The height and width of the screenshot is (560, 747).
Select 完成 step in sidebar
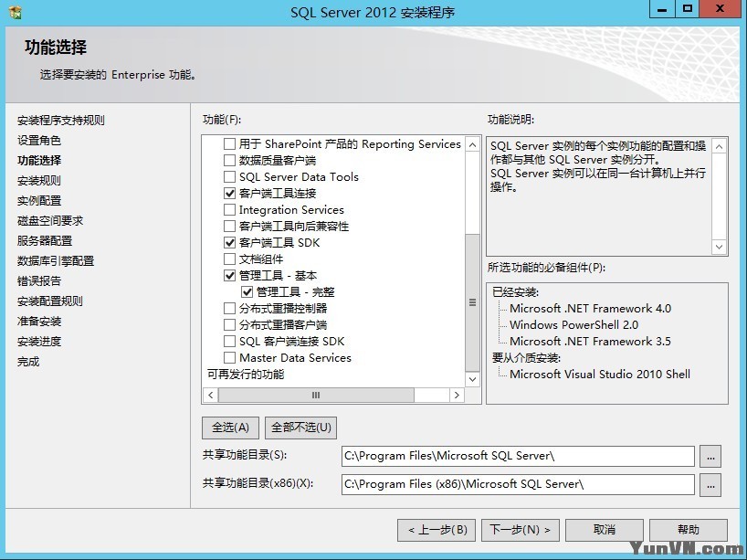pos(28,361)
